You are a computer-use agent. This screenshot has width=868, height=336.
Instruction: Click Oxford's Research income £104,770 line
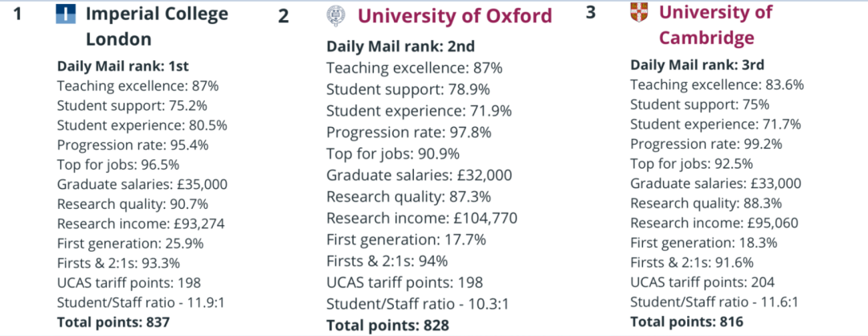tap(421, 218)
